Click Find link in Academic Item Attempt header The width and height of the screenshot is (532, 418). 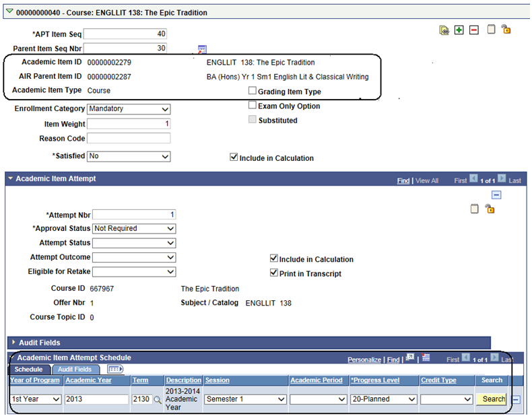tap(403, 180)
